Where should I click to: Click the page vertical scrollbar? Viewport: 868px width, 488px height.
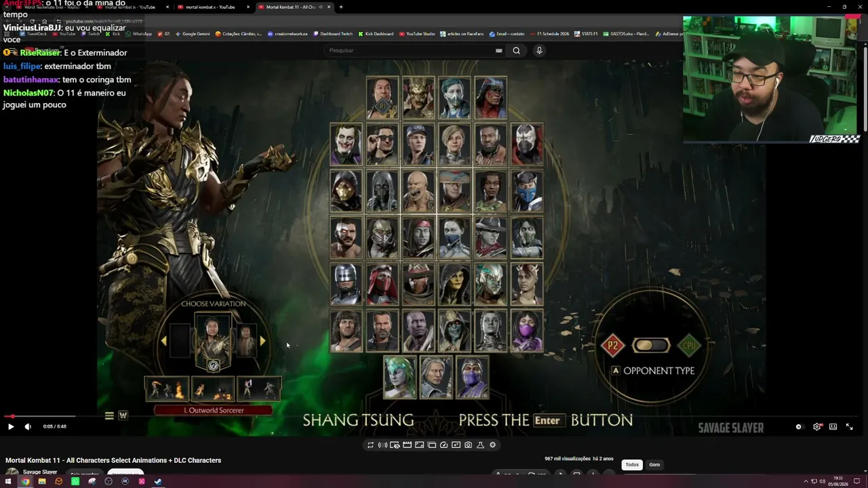click(865, 88)
